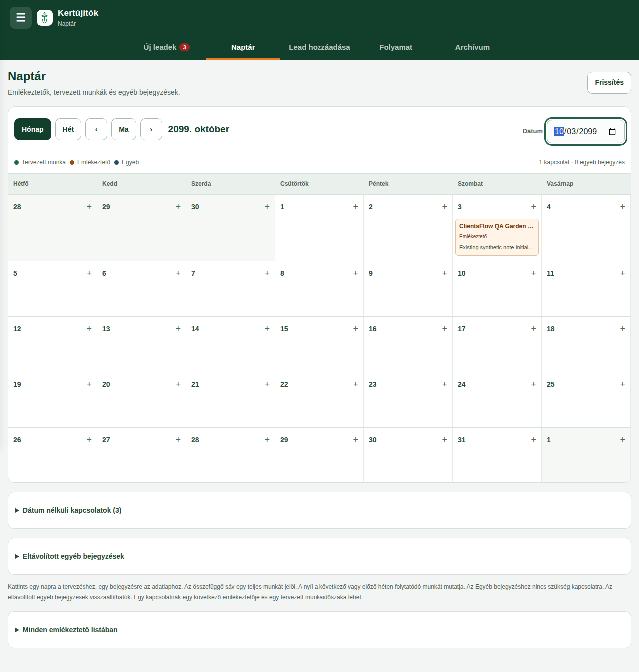
Task: Click plus icon for October 20
Action: tap(178, 384)
